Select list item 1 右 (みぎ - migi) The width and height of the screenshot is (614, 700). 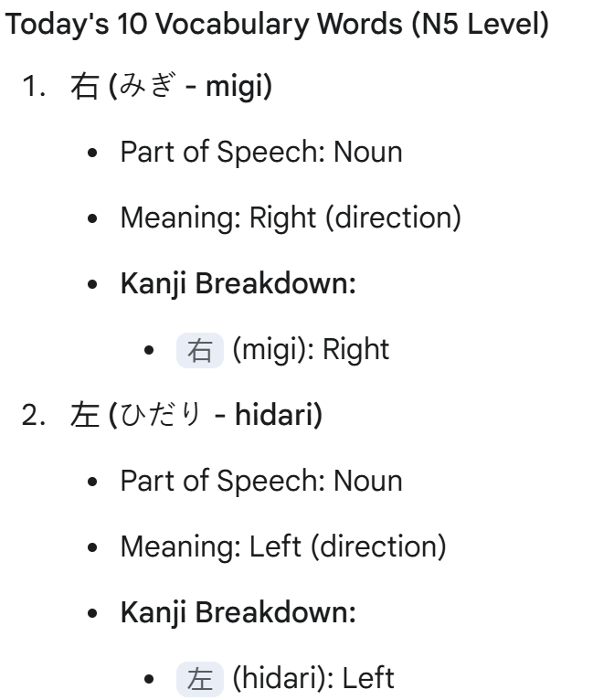(172, 86)
